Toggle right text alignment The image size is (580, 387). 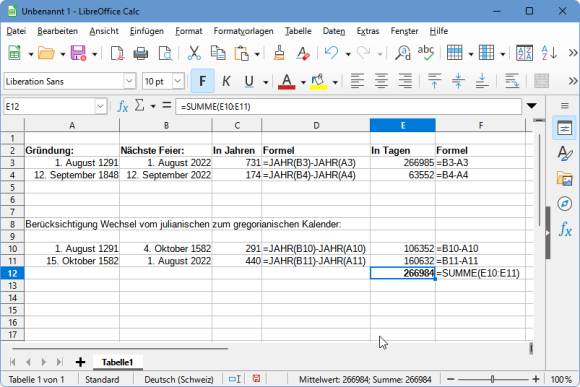point(405,81)
